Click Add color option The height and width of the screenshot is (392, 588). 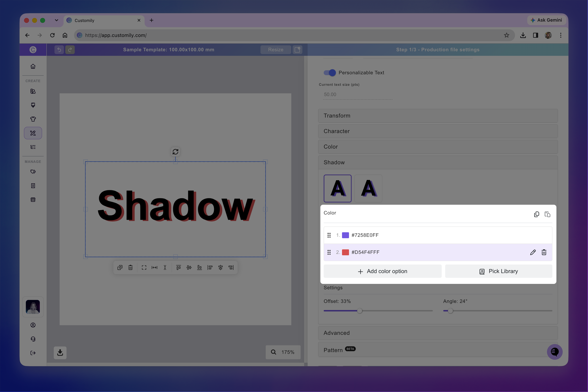pyautogui.click(x=383, y=271)
